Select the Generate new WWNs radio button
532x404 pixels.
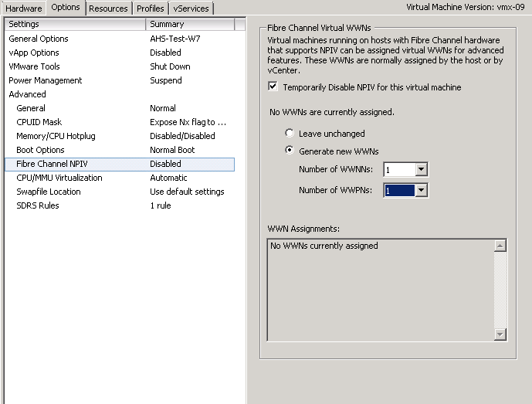290,151
